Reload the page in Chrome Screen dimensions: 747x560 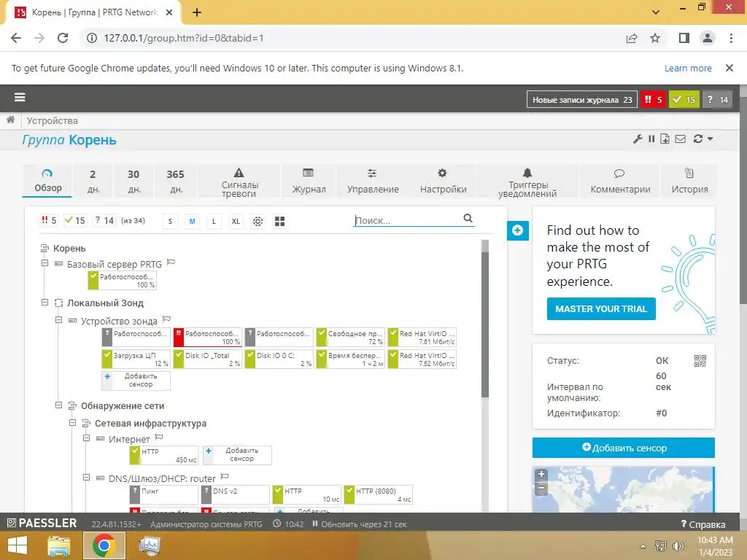click(63, 38)
